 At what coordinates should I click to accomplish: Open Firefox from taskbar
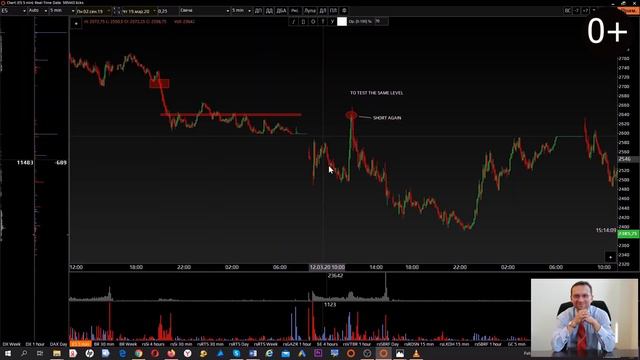[x=171, y=353]
